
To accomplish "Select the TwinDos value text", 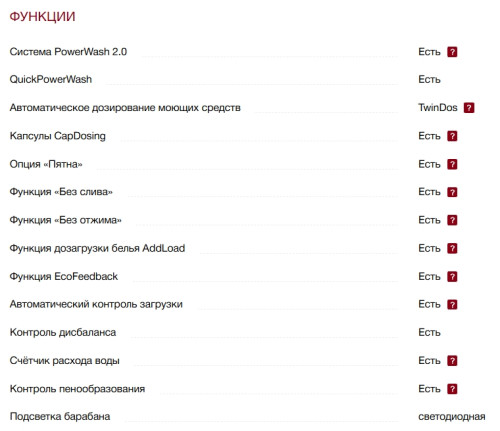I will point(438,107).
